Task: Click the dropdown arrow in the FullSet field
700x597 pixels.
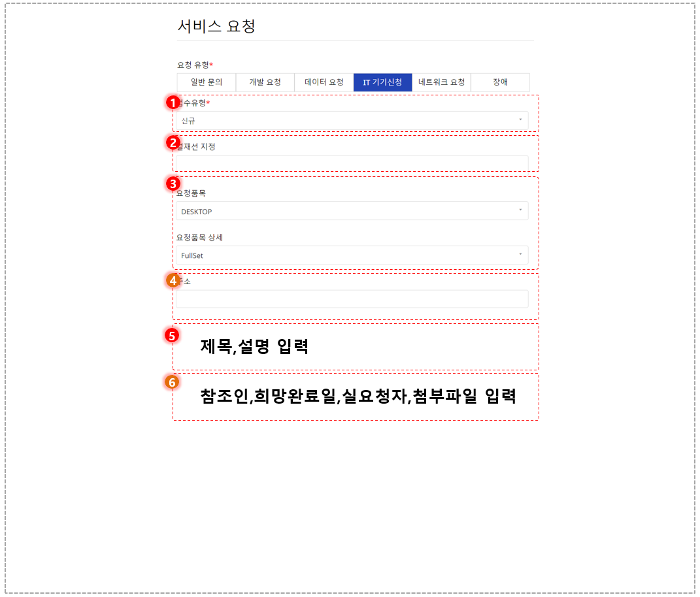Action: [x=520, y=254]
